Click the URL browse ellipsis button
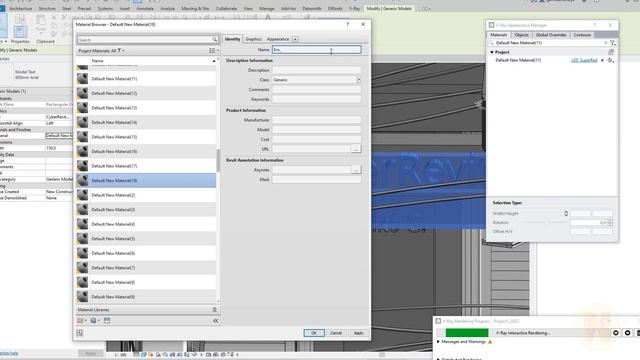The image size is (640, 360). tap(356, 149)
